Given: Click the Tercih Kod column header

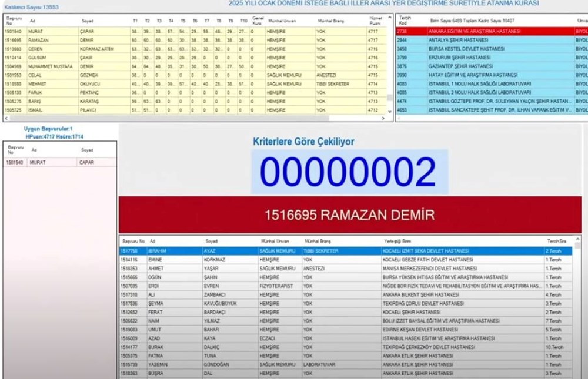Looking at the screenshot, I should pos(405,21).
